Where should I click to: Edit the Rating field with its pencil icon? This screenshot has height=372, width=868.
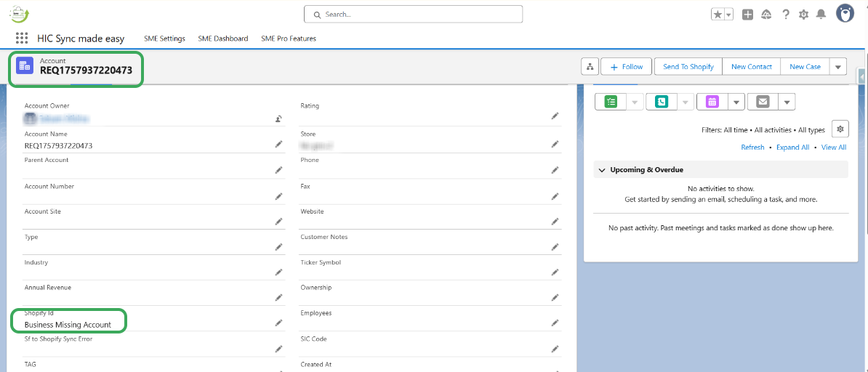555,116
